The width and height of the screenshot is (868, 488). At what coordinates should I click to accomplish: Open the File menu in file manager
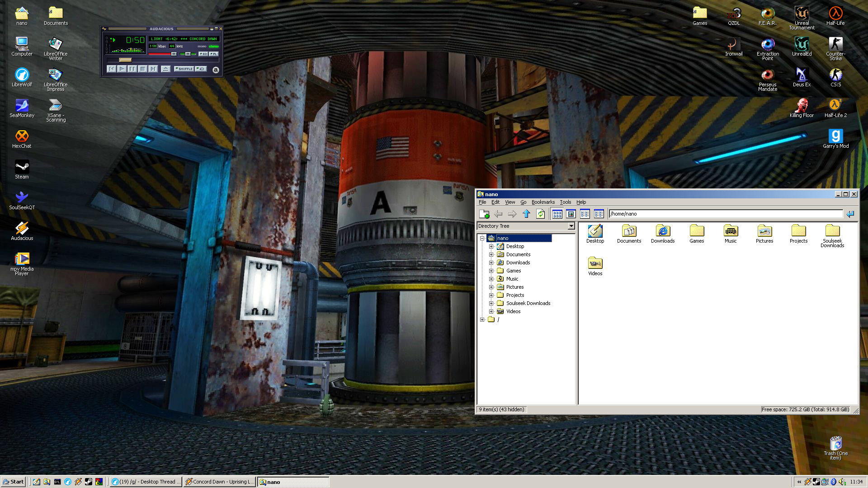482,202
